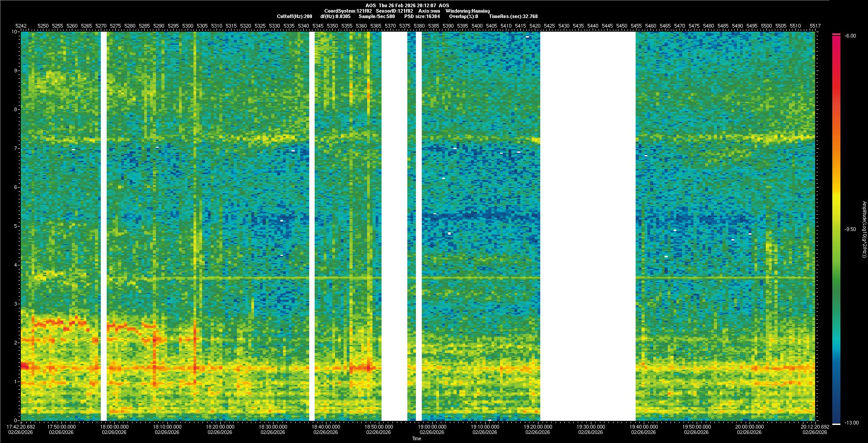Screen dimensions: 868x443
Task: Select time axis label 18:50:00.000
Action: point(379,426)
